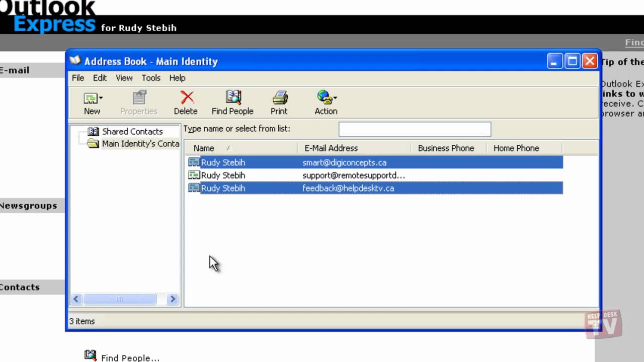Click contact card icon for support@remotesupportd row
This screenshot has width=644, height=362.
point(194,175)
